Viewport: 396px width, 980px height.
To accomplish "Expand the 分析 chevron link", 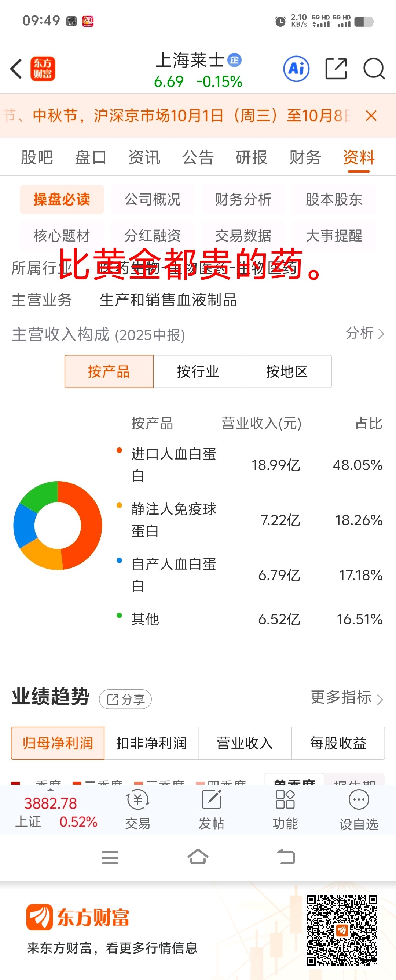I will pyautogui.click(x=365, y=333).
